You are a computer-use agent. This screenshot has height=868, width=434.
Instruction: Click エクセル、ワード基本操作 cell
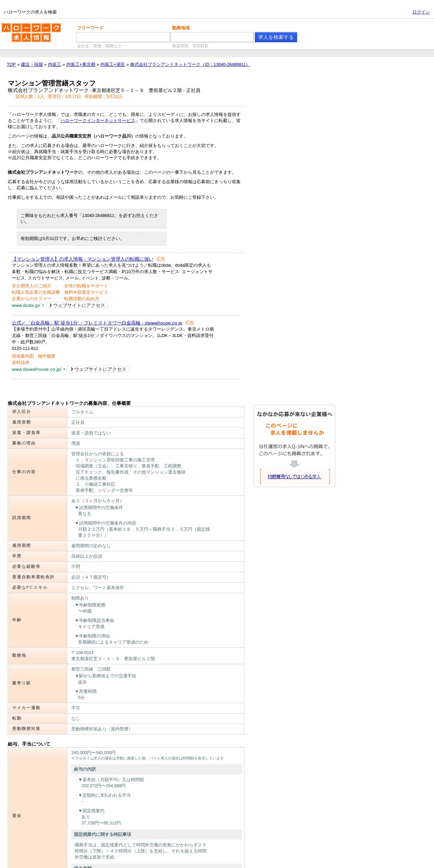155,588
